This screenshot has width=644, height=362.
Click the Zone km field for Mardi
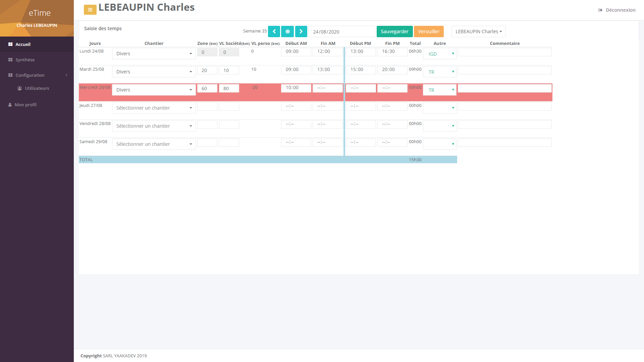click(x=207, y=70)
